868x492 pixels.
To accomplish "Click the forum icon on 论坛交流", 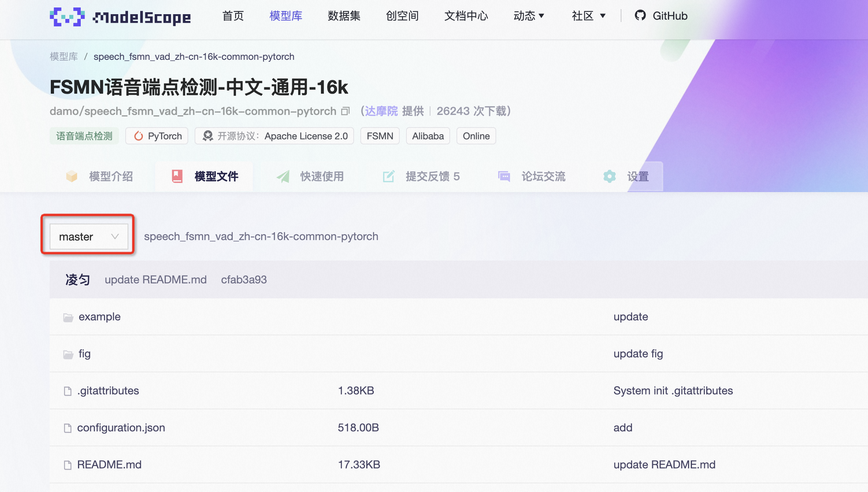I will (x=504, y=176).
